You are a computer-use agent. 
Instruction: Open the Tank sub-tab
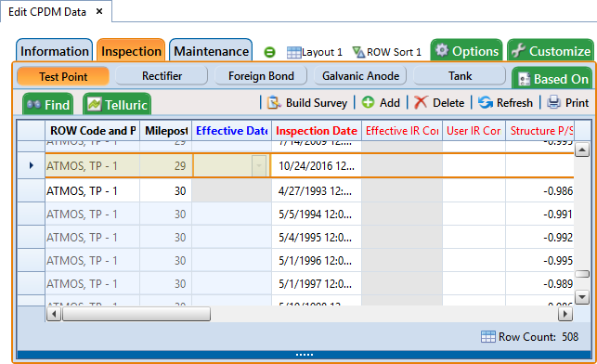click(460, 76)
